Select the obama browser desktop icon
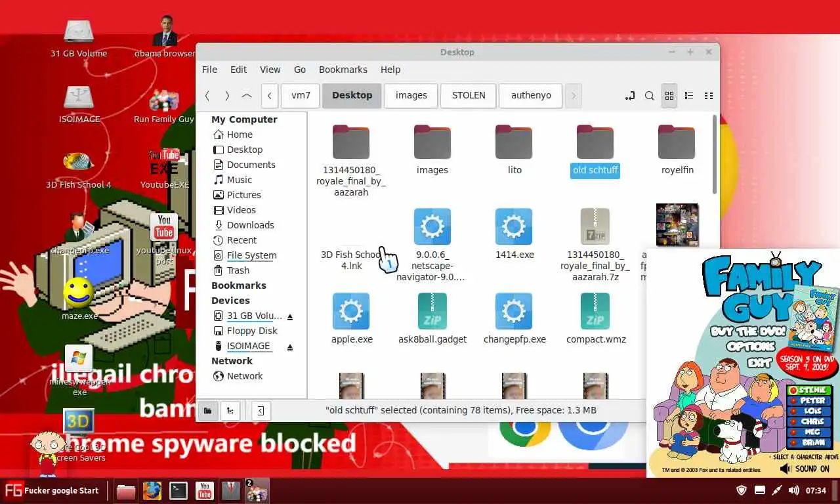Screen dimensions: 840x504 pyautogui.click(x=165, y=31)
